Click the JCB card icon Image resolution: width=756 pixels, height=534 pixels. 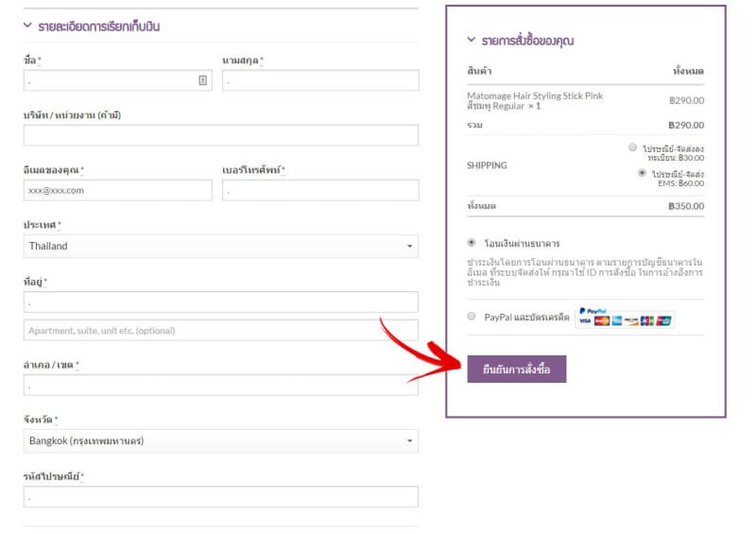point(646,321)
